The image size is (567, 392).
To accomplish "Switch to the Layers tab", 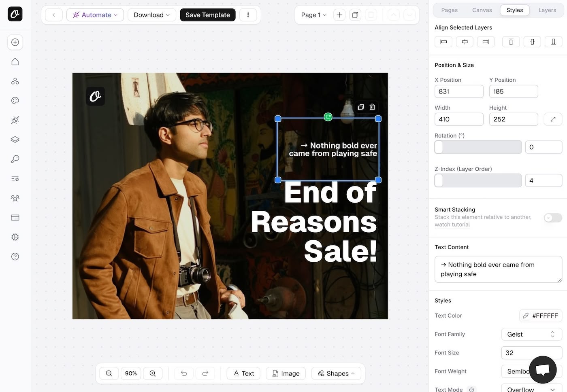I will pos(547,10).
